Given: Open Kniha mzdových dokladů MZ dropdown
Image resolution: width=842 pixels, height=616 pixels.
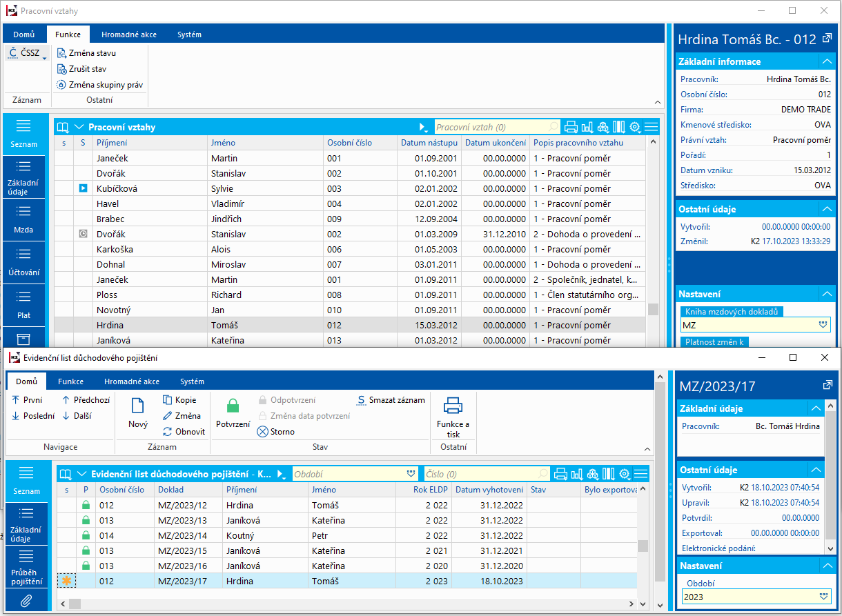Looking at the screenshot, I should tap(821, 324).
